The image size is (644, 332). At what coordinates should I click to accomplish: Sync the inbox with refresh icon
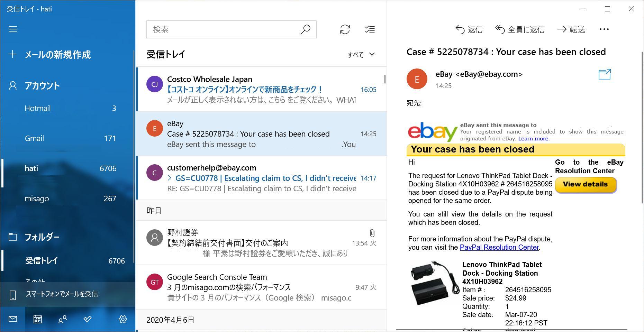point(345,29)
